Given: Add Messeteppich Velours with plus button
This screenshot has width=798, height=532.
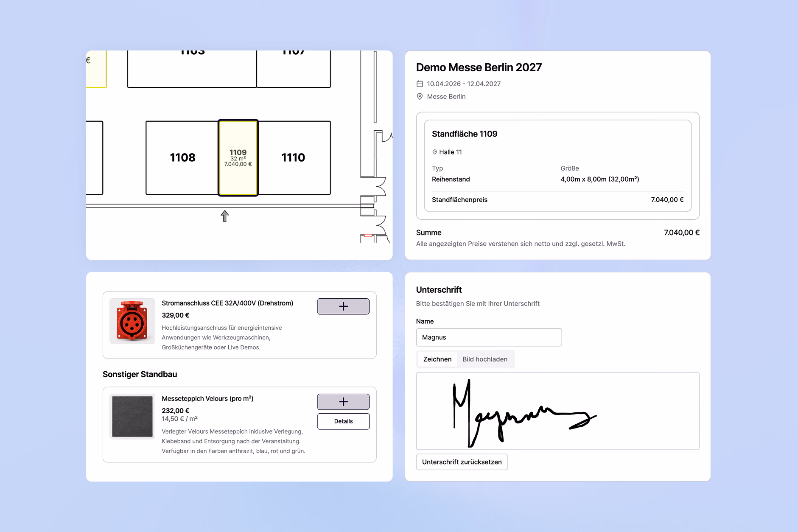Looking at the screenshot, I should (343, 402).
